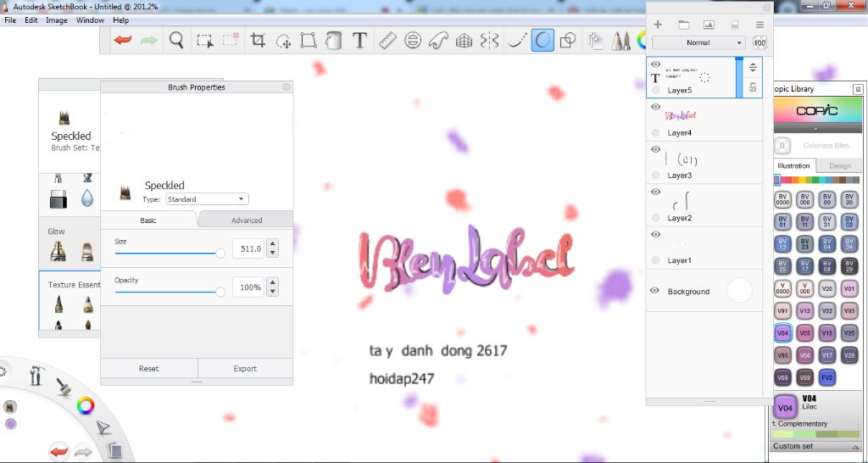Image resolution: width=868 pixels, height=463 pixels.
Task: Click the green Redo arrow in top toolbar
Action: coord(148,41)
